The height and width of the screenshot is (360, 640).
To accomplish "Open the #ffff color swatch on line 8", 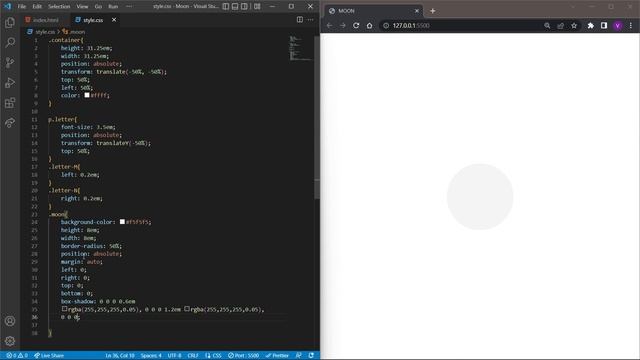I will [x=87, y=95].
